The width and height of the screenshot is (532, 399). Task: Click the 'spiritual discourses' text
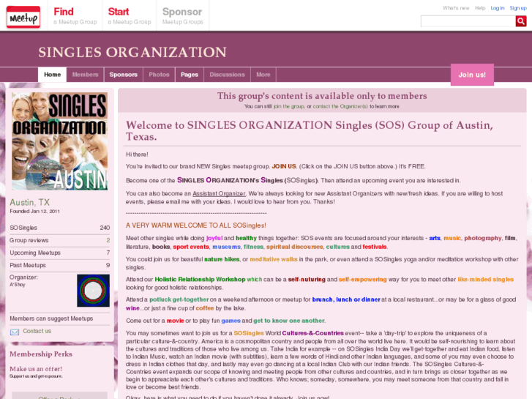tap(294, 247)
